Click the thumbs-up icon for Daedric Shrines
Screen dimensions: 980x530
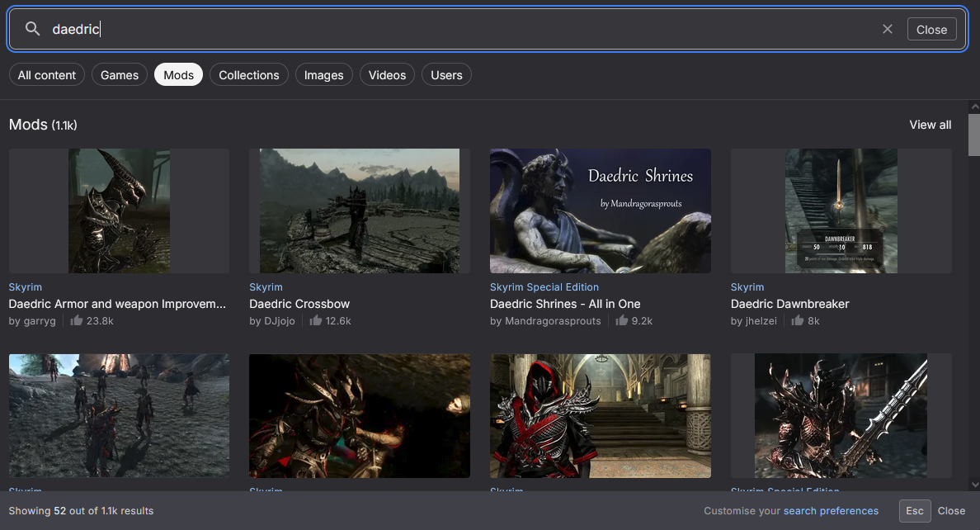click(x=621, y=320)
